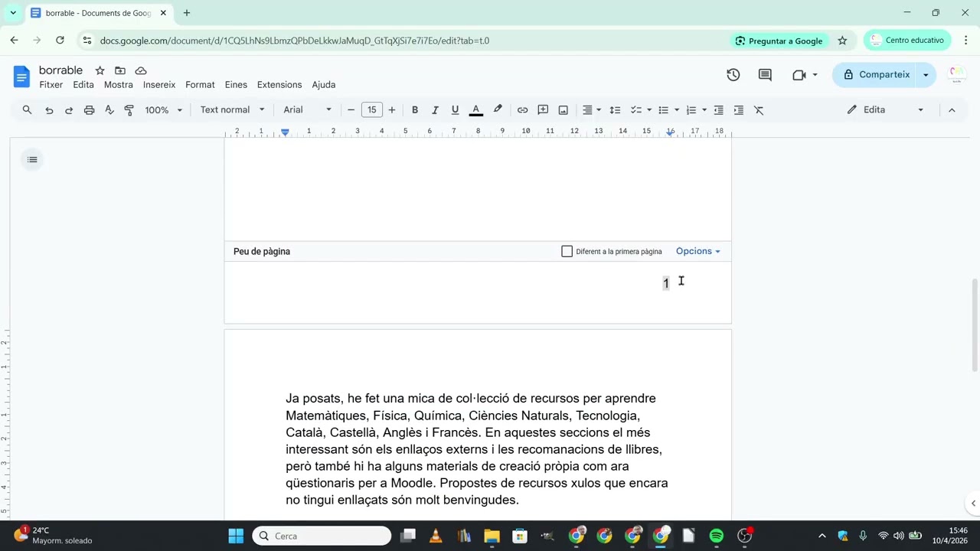Open the Extensions menu
Screen dimensions: 980x551
point(279,85)
